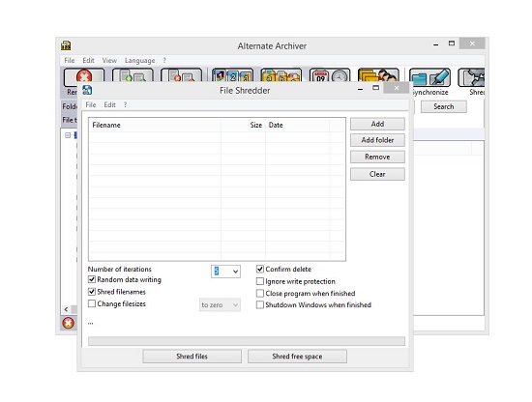Screen dimensions: 532x402
Task: Enable Ignore write protection
Action: click(260, 281)
